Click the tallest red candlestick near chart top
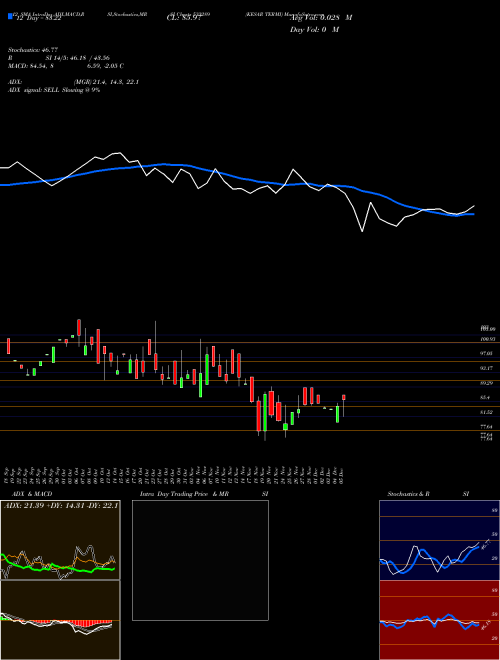This screenshot has height=660, width=500. (79, 327)
